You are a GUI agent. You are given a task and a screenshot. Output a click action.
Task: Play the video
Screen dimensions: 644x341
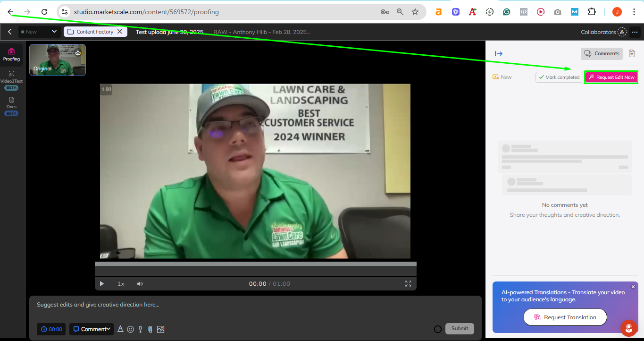coord(101,284)
